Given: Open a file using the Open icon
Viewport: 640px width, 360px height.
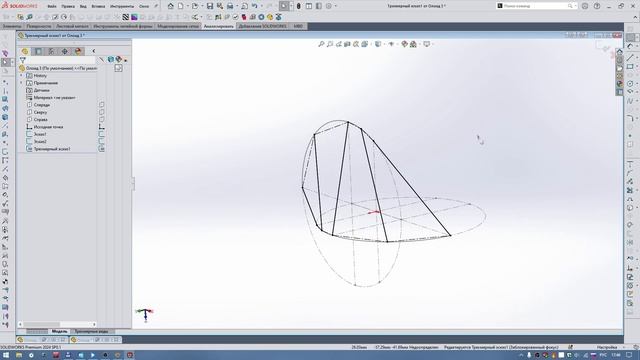Looking at the screenshot, I should 195,6.
